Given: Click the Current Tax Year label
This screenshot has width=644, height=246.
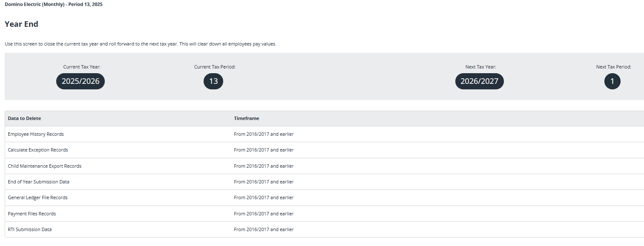Looking at the screenshot, I should (x=82, y=67).
